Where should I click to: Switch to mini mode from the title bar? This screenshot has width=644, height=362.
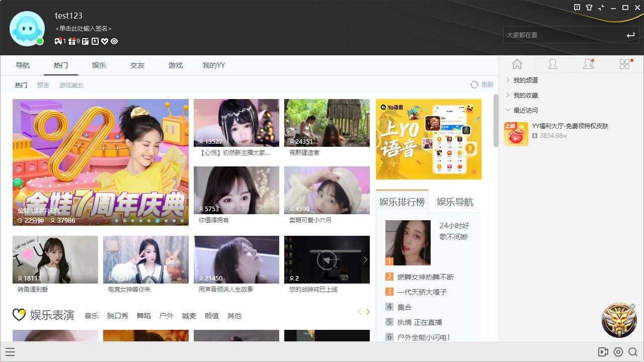(x=601, y=8)
